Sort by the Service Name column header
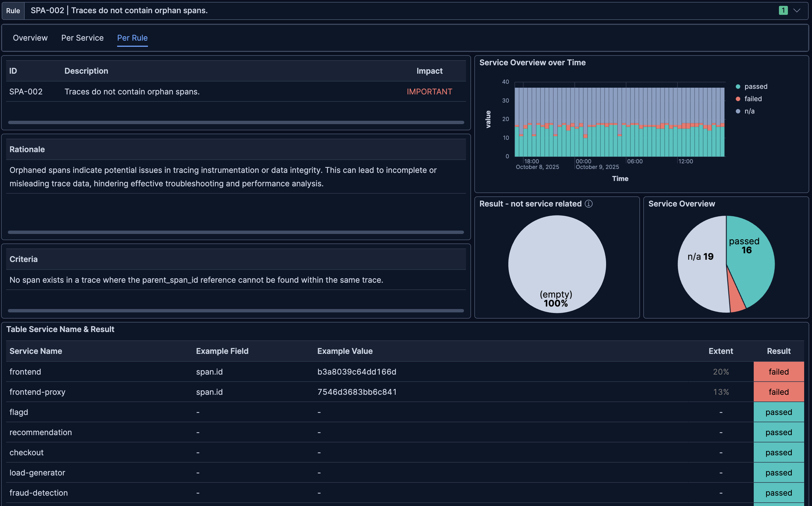Screen dimensions: 812x506 pyautogui.click(x=36, y=351)
